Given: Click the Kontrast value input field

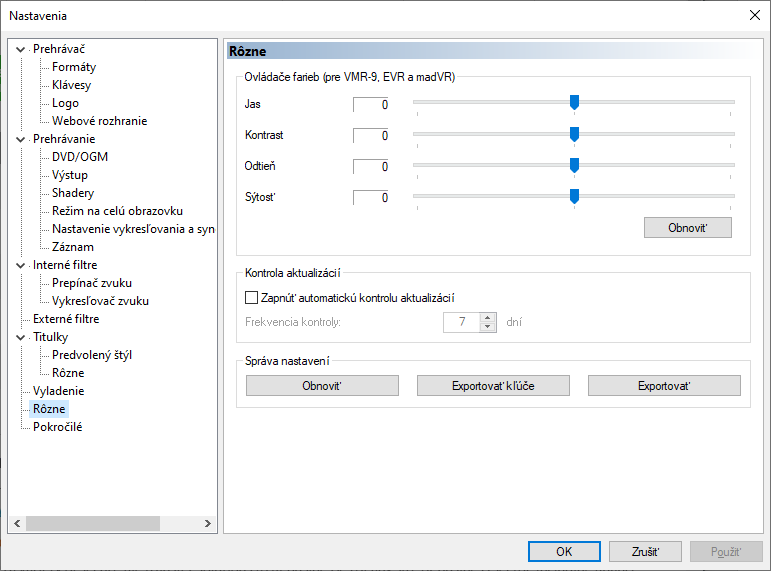Looking at the screenshot, I should [372, 135].
